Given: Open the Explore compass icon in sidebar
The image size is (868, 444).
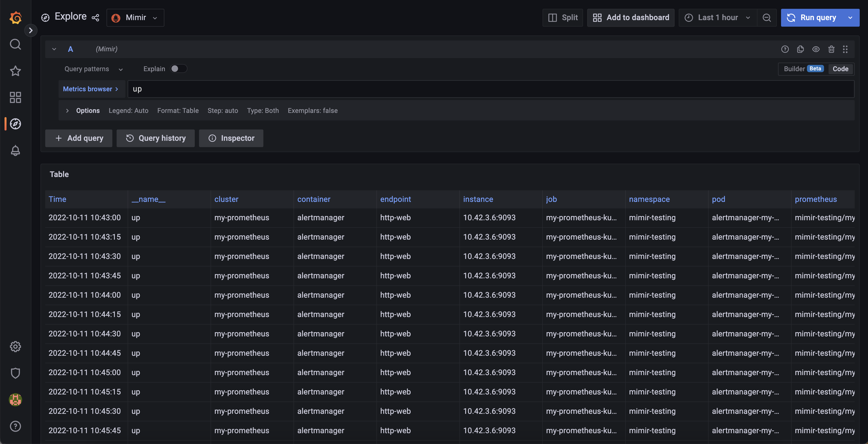Looking at the screenshot, I should pyautogui.click(x=15, y=124).
